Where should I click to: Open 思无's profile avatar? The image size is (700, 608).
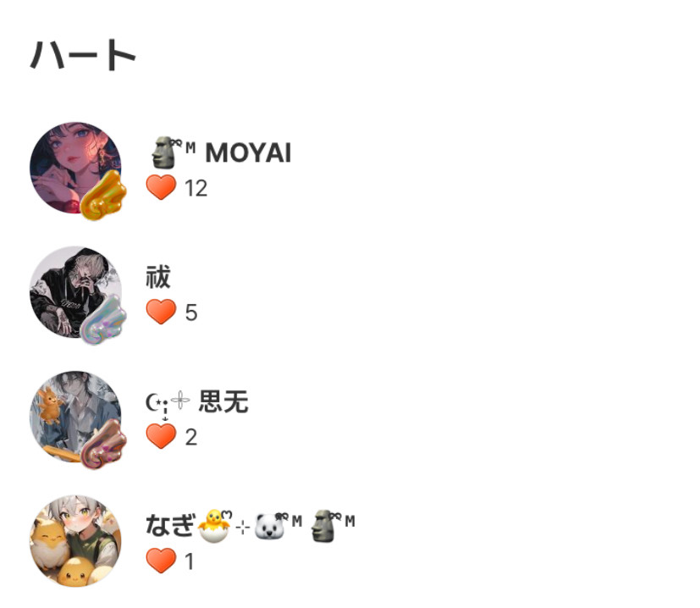click(75, 417)
